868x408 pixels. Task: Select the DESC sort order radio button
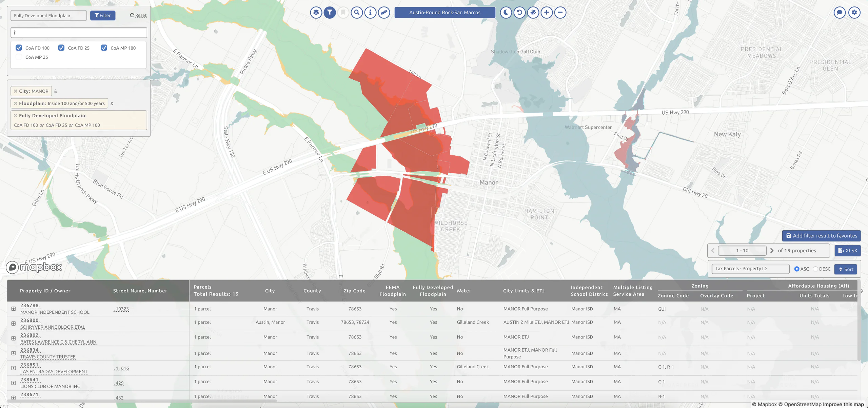[815, 269]
